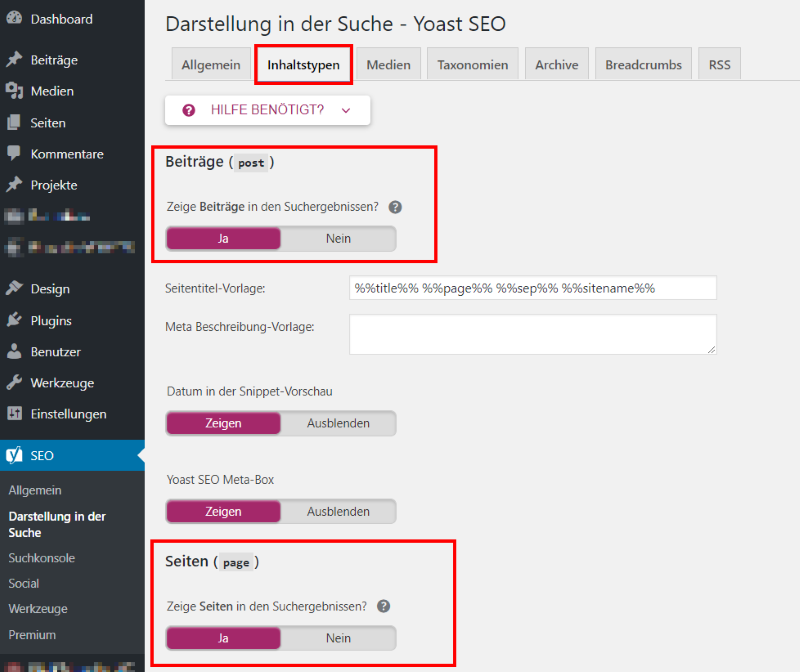
Task: Open the Social SEO submenu link
Action: click(24, 583)
